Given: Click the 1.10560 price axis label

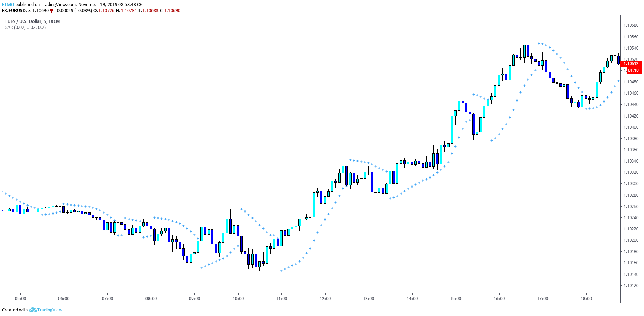Looking at the screenshot, I should click(631, 37).
